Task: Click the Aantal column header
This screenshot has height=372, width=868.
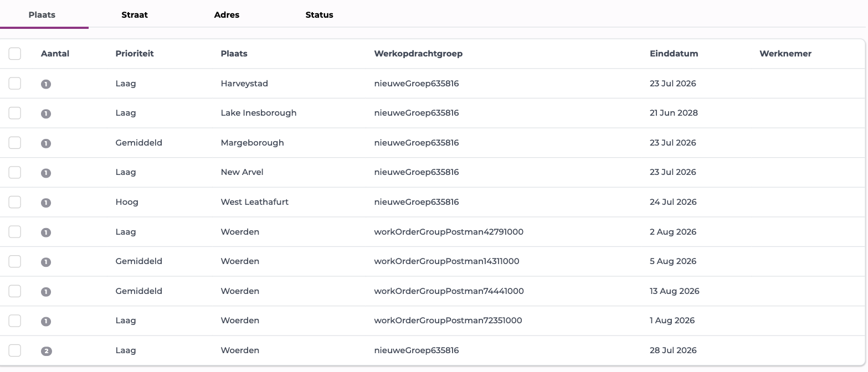Action: pyautogui.click(x=55, y=54)
